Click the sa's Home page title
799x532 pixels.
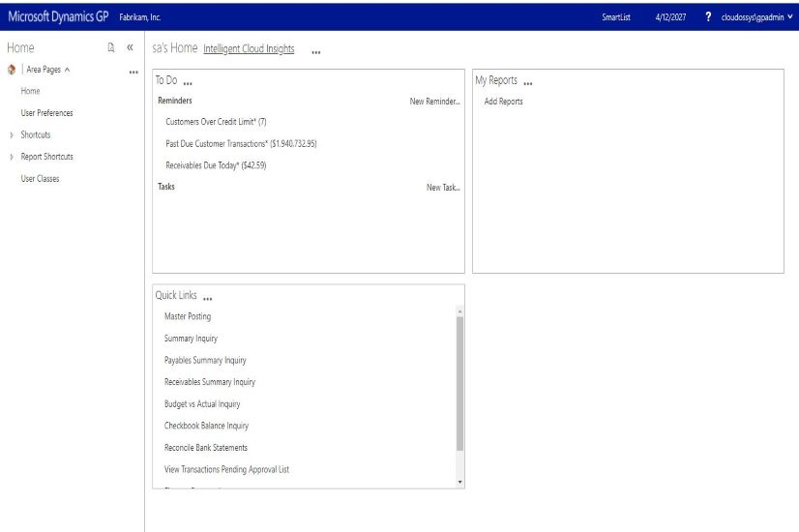tap(175, 48)
